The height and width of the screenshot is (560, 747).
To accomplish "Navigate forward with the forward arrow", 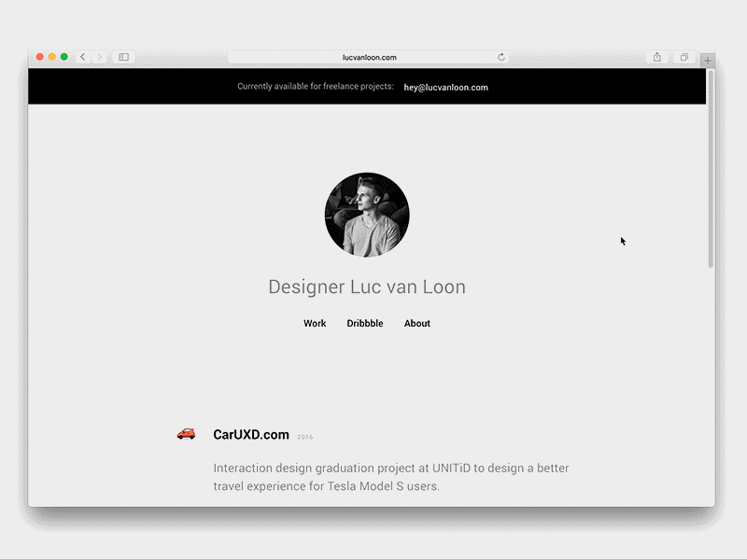I will (98, 56).
